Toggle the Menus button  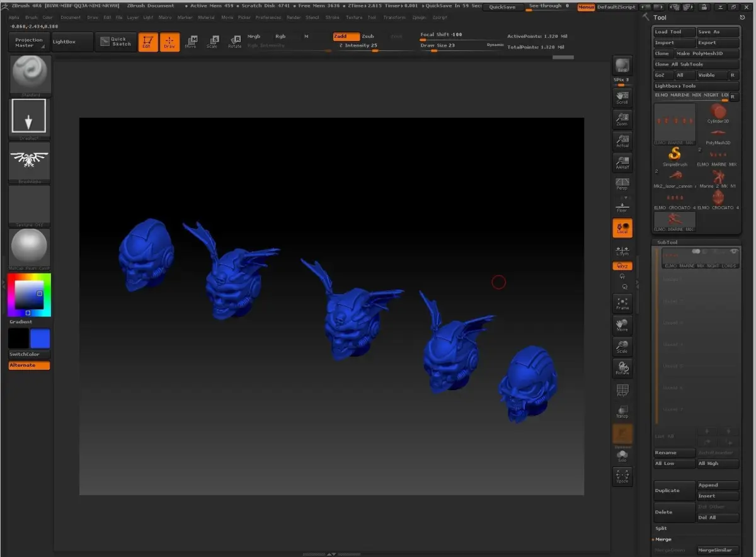586,7
